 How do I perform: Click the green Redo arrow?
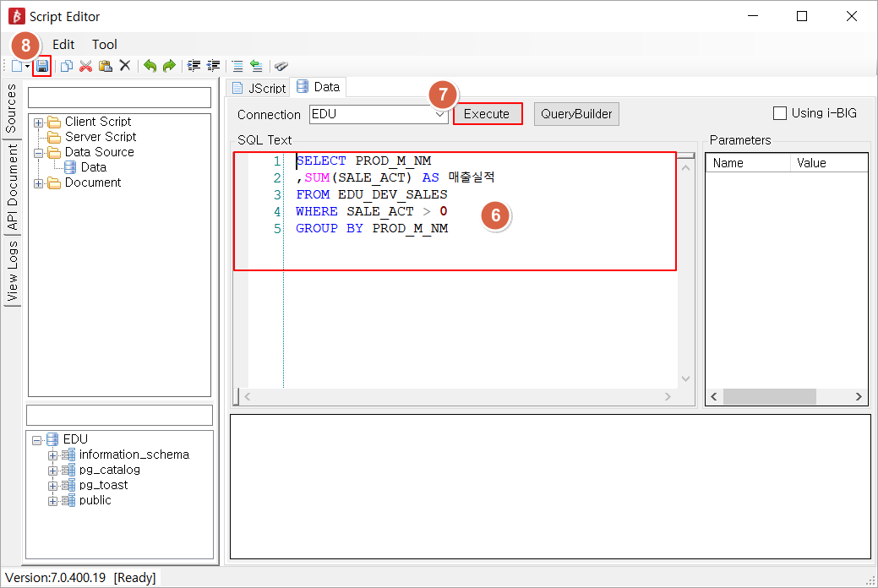click(169, 66)
